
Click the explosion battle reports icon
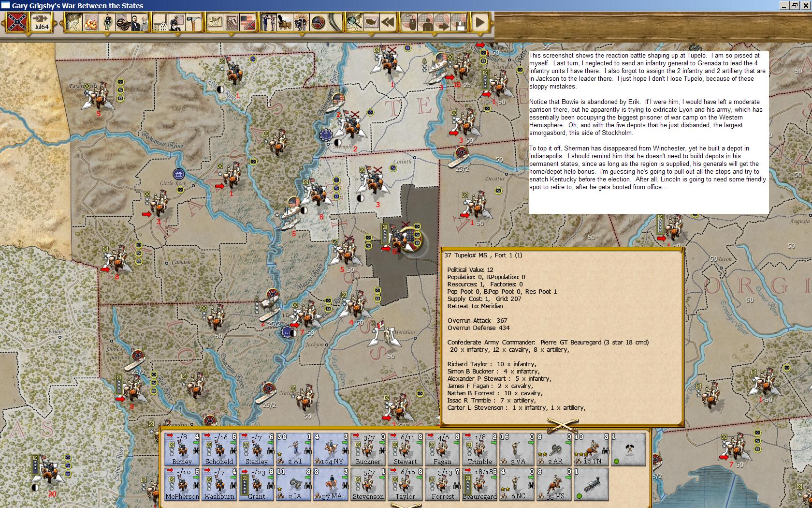click(90, 22)
